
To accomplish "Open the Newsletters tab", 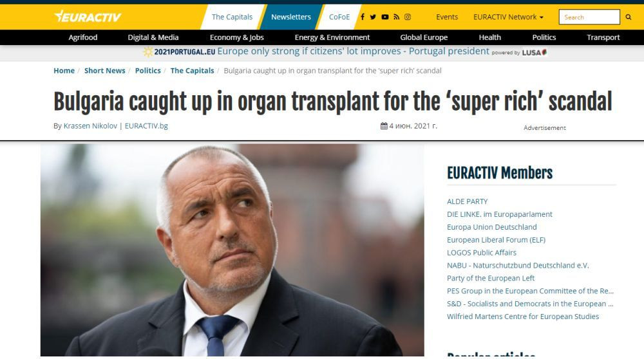I will click(x=290, y=17).
